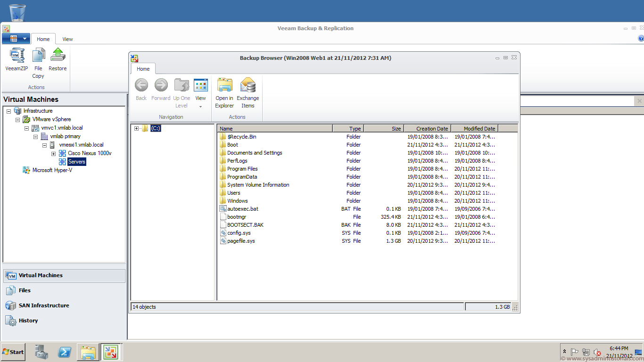Show hidden tray icons arrow

click(x=564, y=352)
